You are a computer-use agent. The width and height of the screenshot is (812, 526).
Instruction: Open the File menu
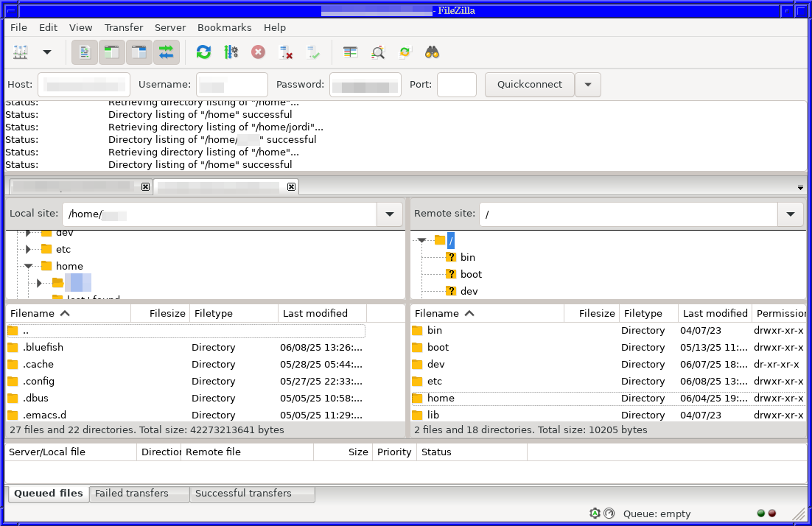pos(18,27)
